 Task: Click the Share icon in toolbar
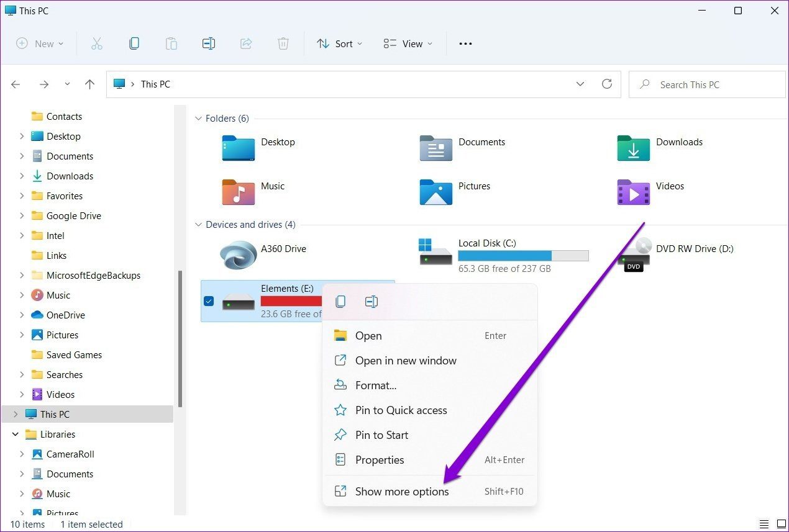pos(246,43)
